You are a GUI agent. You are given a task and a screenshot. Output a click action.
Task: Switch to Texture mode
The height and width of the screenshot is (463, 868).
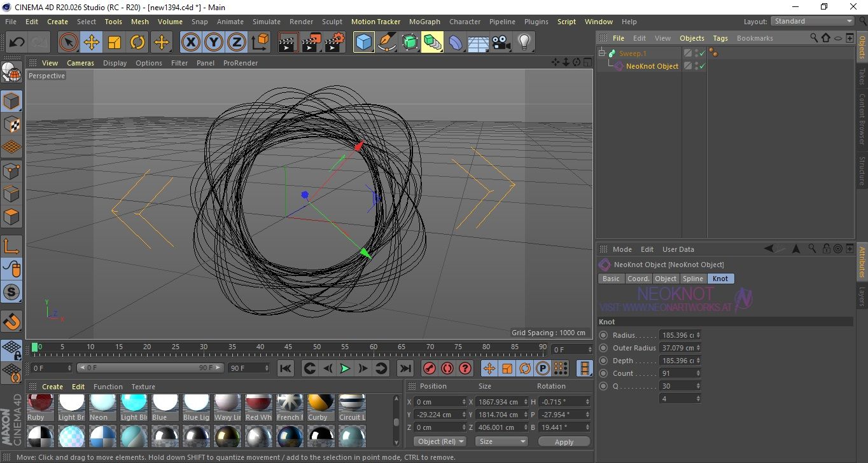point(12,125)
